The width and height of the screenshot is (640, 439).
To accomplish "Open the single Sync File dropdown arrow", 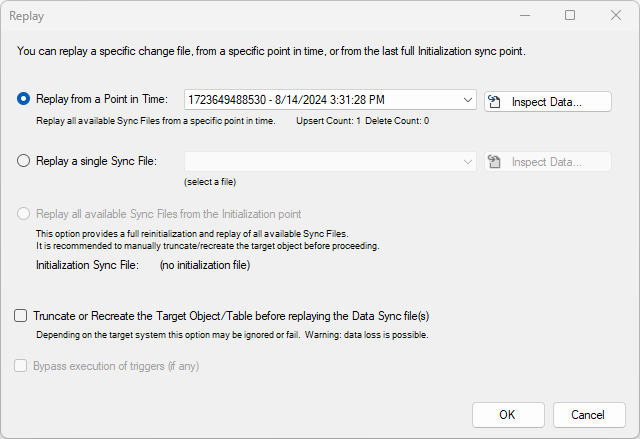I will pyautogui.click(x=468, y=162).
